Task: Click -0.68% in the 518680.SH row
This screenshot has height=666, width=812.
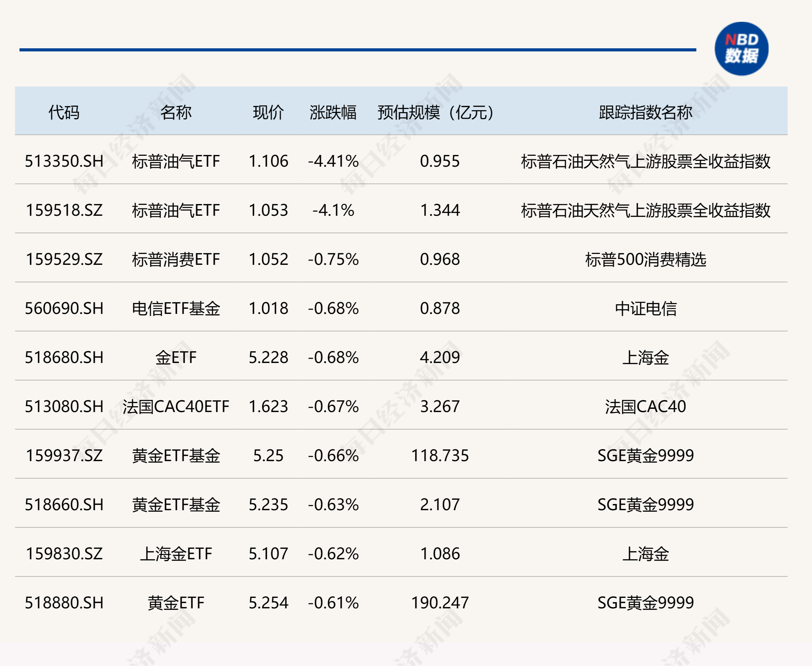Action: pos(333,358)
